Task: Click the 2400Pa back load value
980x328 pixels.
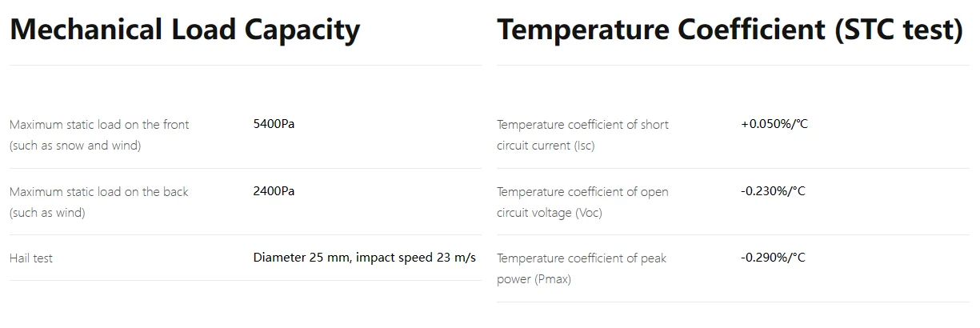Action: (x=274, y=191)
